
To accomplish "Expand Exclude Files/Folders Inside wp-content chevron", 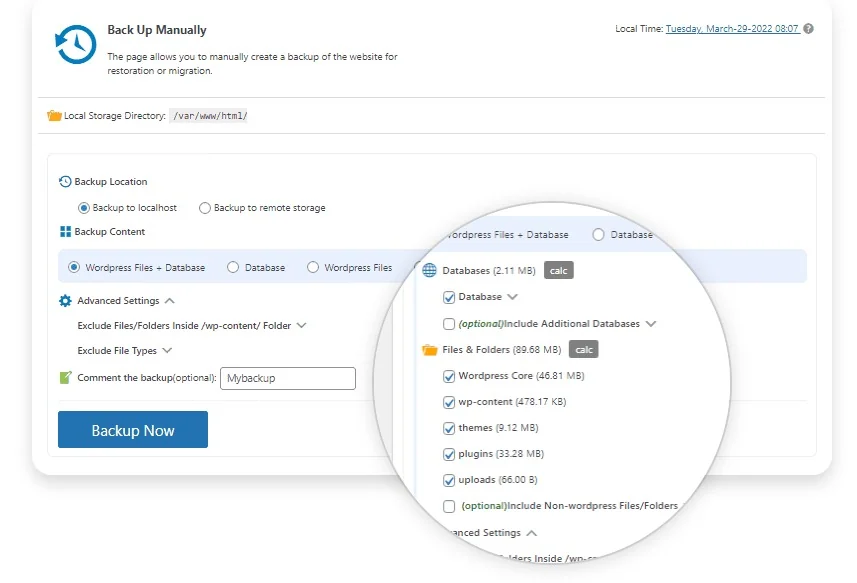I will click(x=301, y=325).
